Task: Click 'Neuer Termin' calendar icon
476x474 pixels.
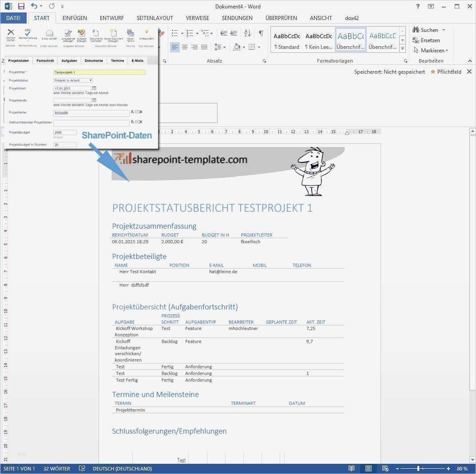Action: click(130, 33)
